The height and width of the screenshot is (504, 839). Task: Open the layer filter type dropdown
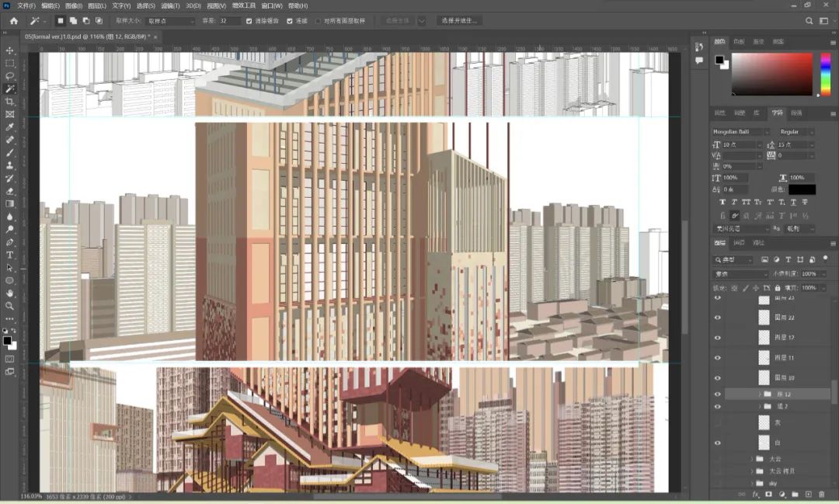tap(733, 259)
